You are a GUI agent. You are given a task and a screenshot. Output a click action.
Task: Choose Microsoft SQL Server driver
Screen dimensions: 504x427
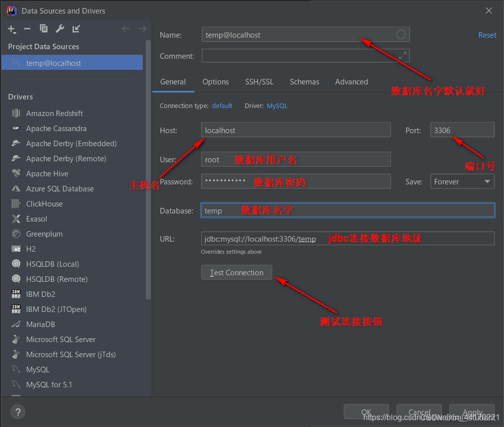click(61, 340)
